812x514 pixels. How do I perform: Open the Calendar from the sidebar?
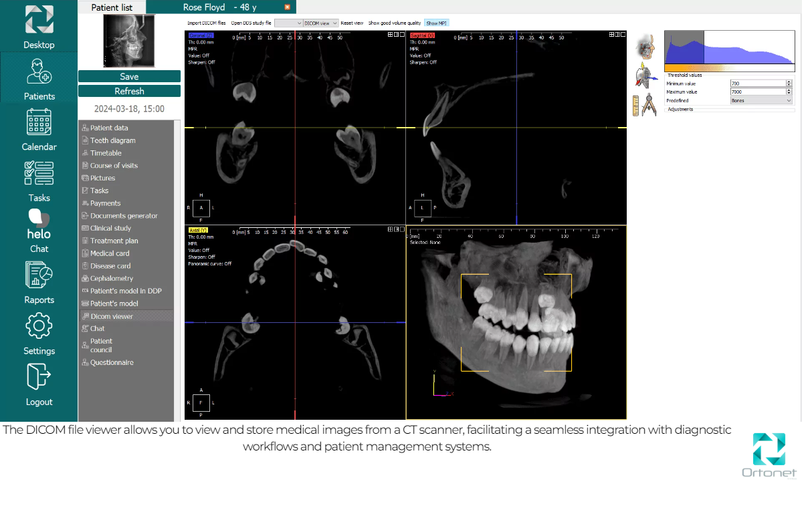click(39, 124)
